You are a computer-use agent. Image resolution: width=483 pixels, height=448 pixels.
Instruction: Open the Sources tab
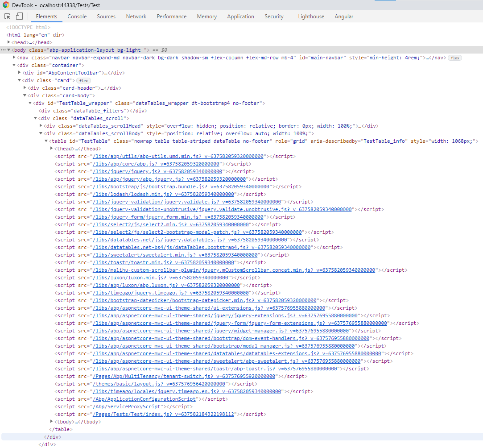(106, 17)
